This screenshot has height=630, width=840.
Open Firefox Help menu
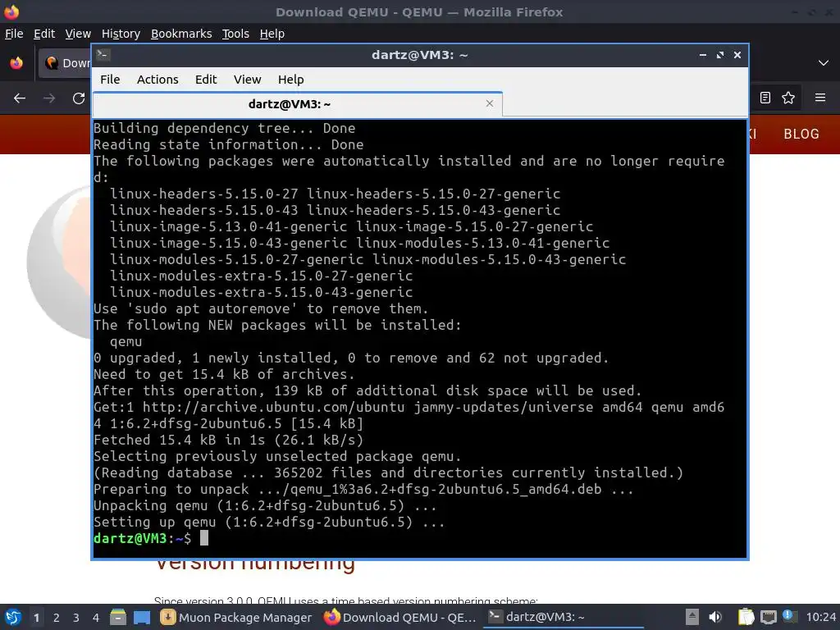tap(272, 34)
